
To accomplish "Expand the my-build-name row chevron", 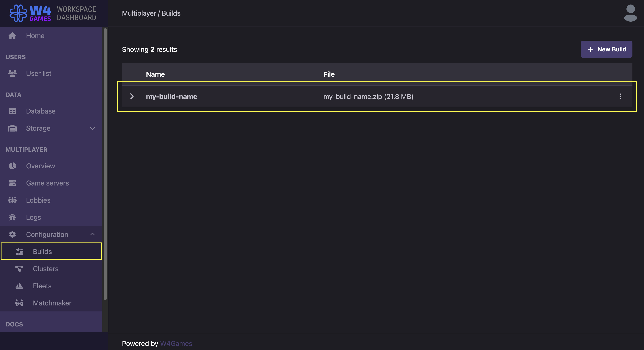I will [132, 97].
